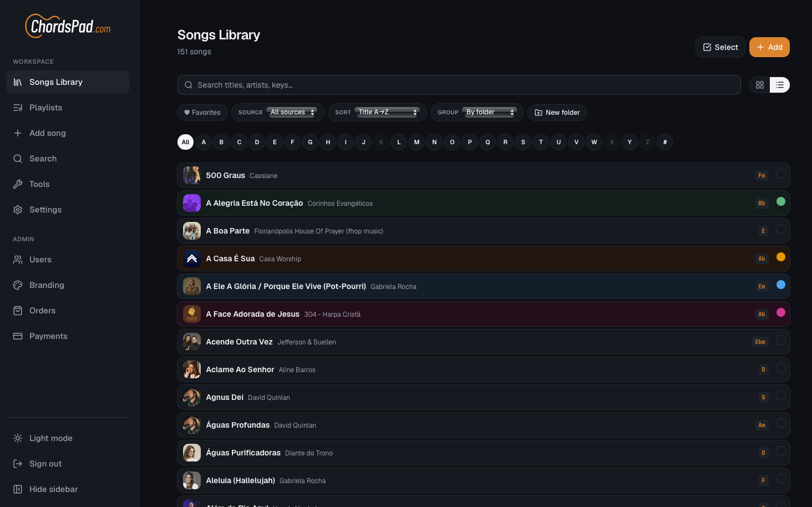The width and height of the screenshot is (812, 507).
Task: Filter songs by letter Y
Action: (x=630, y=142)
